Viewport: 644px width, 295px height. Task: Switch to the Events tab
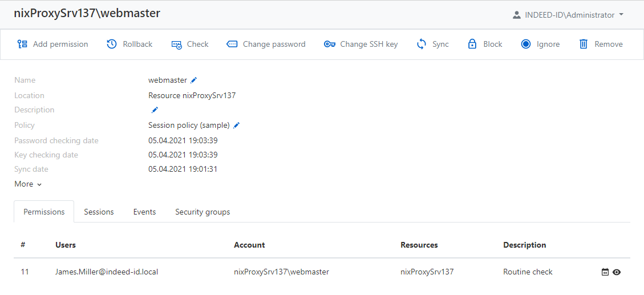pos(144,212)
